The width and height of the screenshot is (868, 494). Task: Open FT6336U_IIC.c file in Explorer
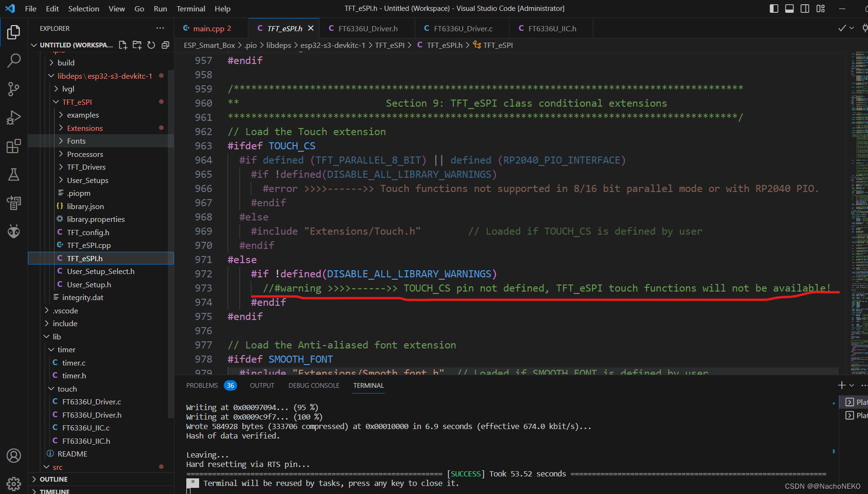(x=101, y=428)
